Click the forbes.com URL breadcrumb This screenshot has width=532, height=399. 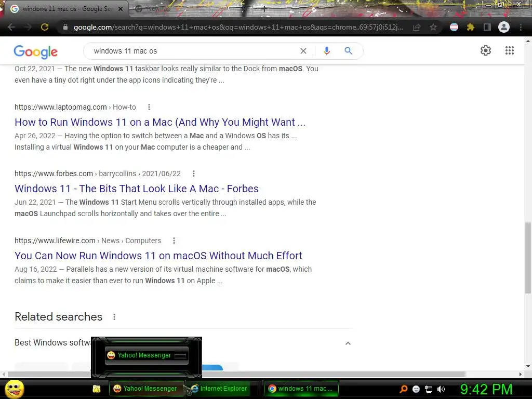click(x=97, y=174)
